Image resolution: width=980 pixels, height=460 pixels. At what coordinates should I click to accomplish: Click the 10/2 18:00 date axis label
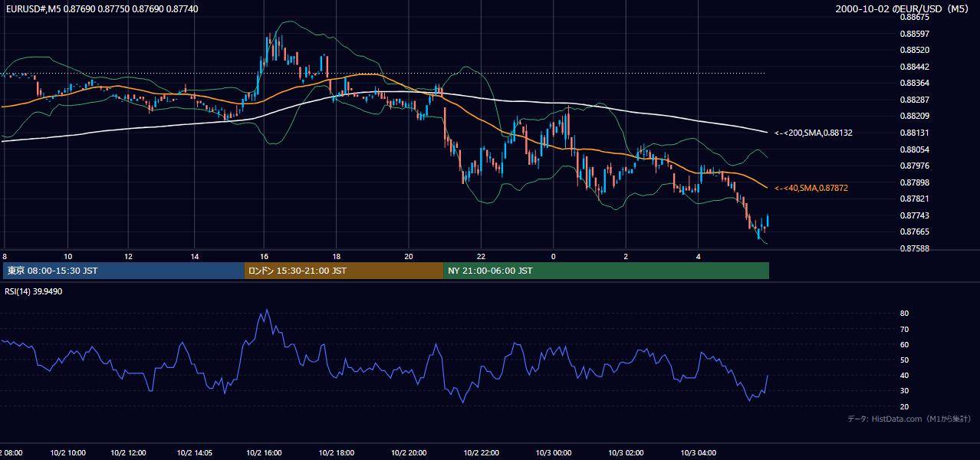click(336, 452)
